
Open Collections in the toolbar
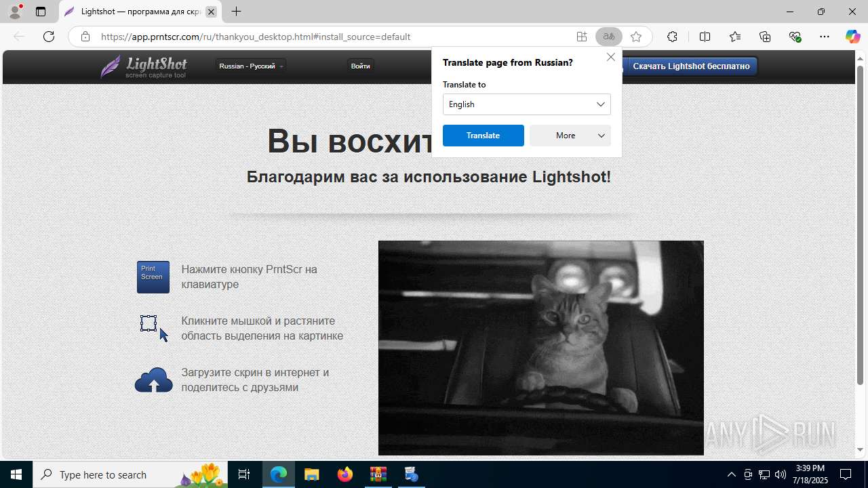pyautogui.click(x=765, y=37)
